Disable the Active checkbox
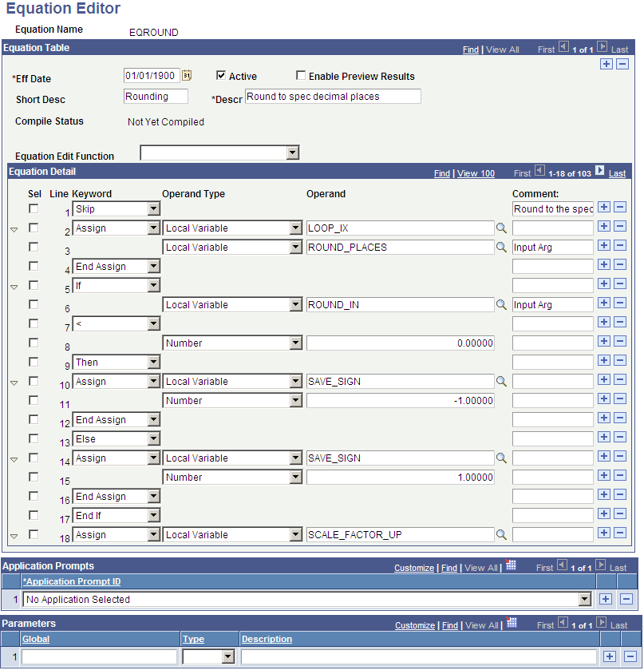The width and height of the screenshot is (644, 670). tap(219, 77)
